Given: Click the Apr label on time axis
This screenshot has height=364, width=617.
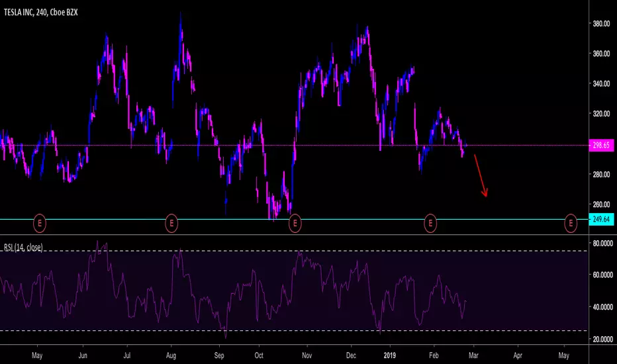Looking at the screenshot, I should (x=518, y=355).
